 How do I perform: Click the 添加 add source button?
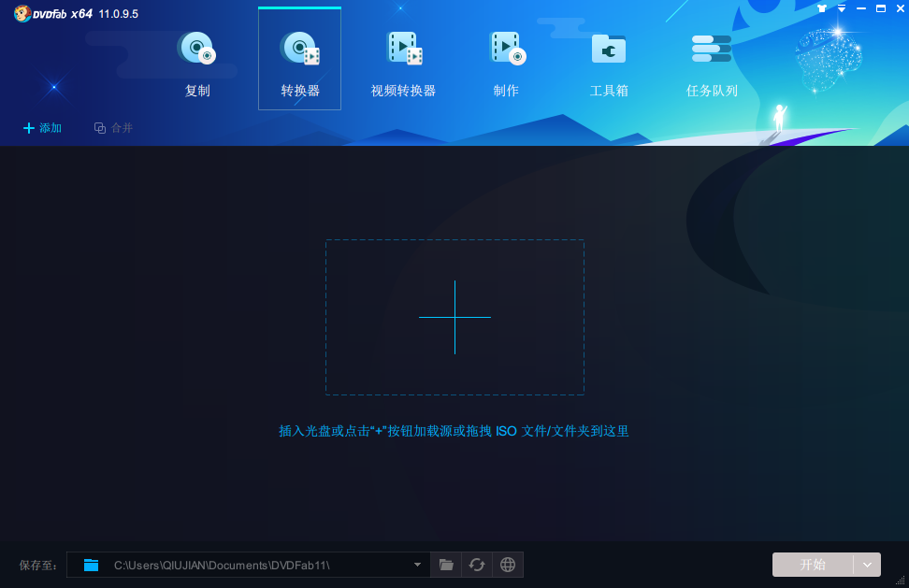pyautogui.click(x=42, y=128)
